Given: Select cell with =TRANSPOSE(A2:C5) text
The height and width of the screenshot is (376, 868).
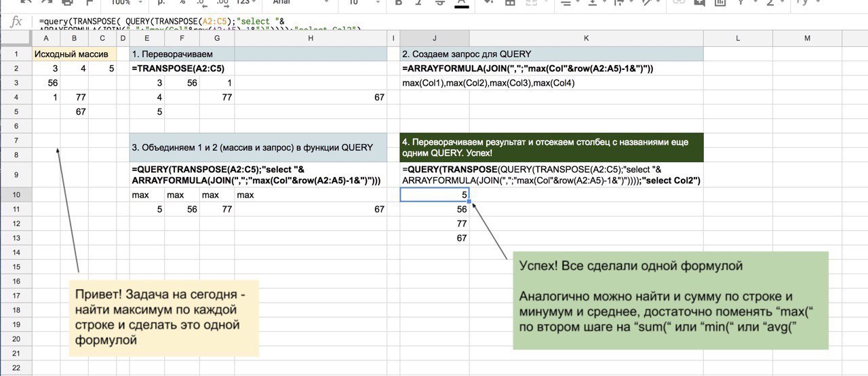Looking at the screenshot, I should 178,69.
